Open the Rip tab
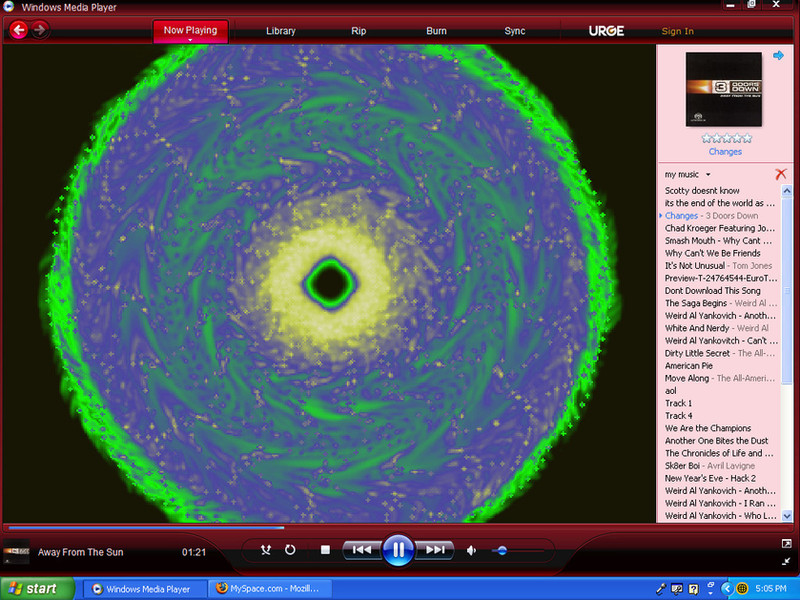Image resolution: width=800 pixels, height=600 pixels. (x=359, y=31)
